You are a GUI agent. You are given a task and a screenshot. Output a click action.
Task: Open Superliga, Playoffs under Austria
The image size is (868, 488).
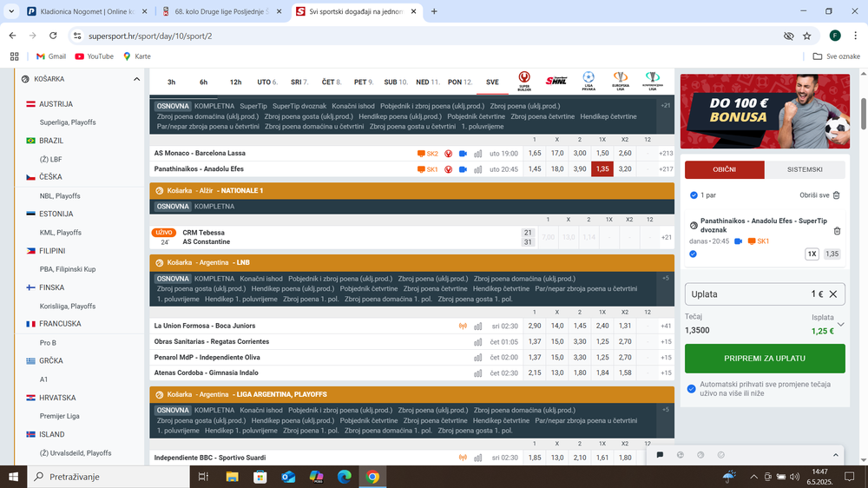coord(68,122)
